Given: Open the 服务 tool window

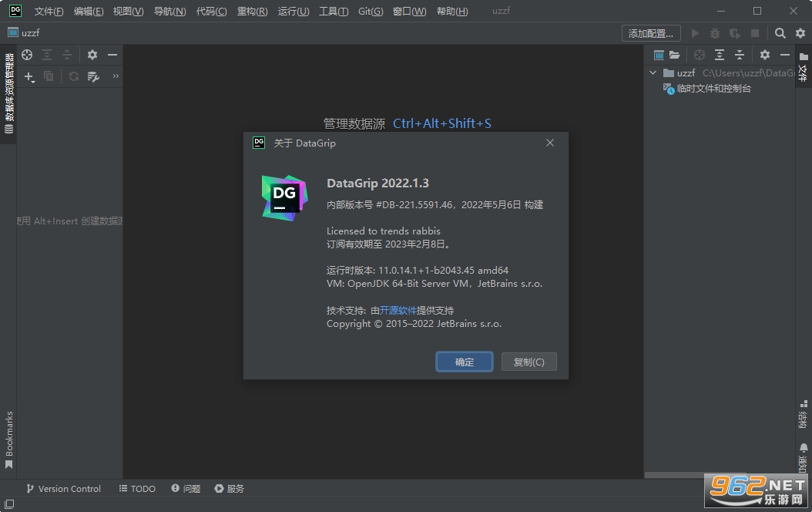Looking at the screenshot, I should 229,489.
